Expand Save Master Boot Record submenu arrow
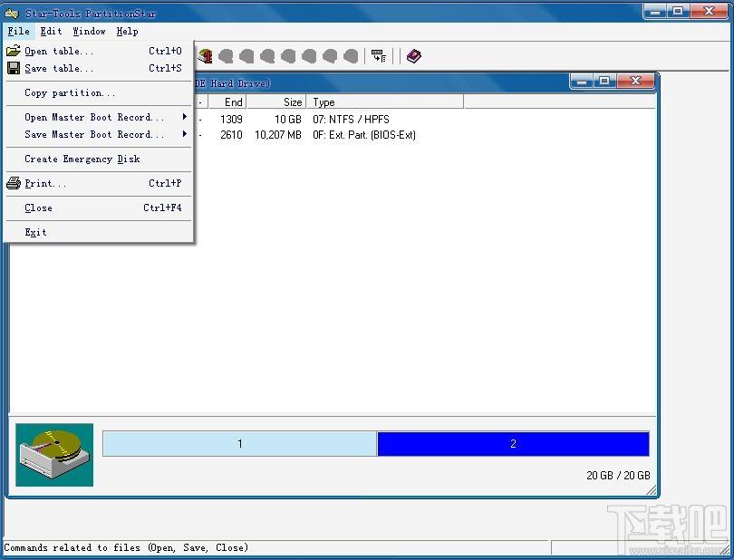 click(185, 134)
